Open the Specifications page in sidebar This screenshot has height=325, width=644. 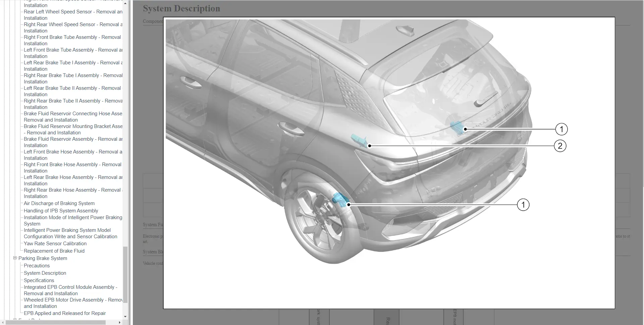click(x=39, y=280)
